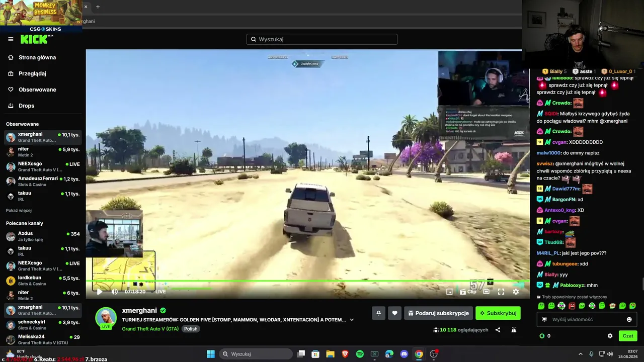Expand the stream title with the chevron

pos(352,320)
